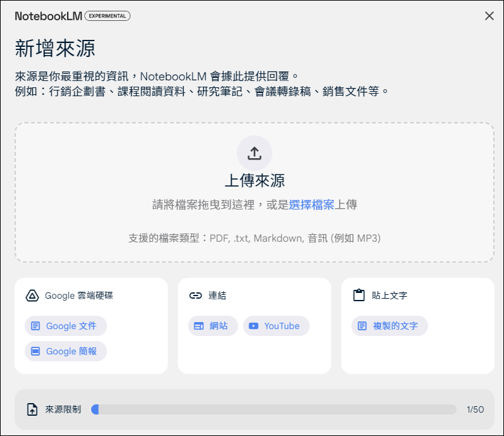Add a 網站 link source

[213, 326]
